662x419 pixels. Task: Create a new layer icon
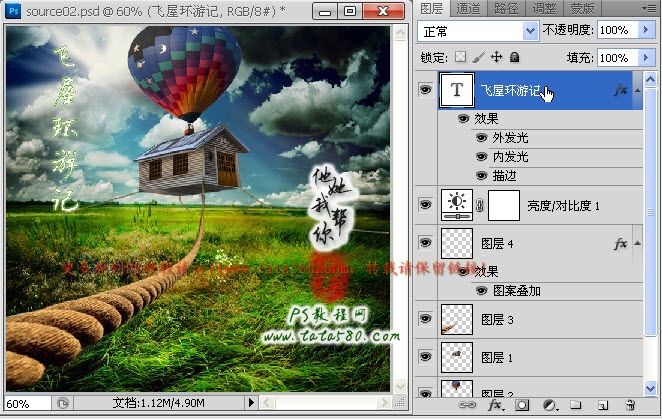tap(603, 405)
